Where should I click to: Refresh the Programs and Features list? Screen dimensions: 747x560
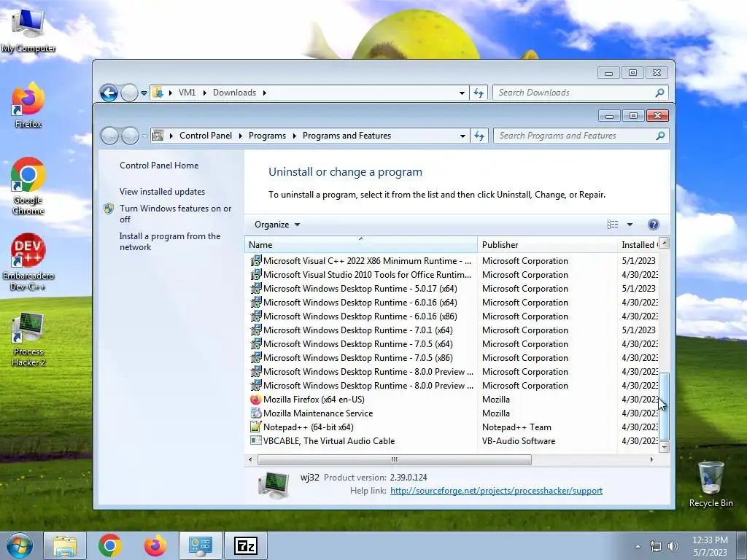point(479,136)
